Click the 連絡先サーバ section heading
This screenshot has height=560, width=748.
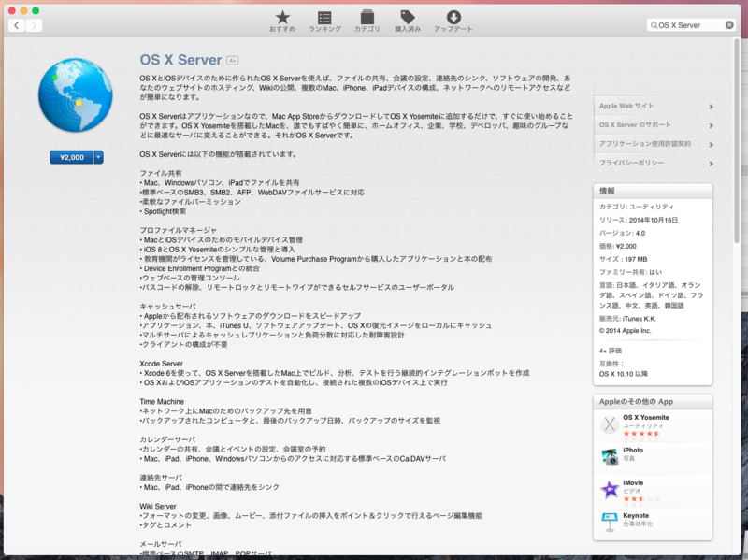(x=161, y=478)
